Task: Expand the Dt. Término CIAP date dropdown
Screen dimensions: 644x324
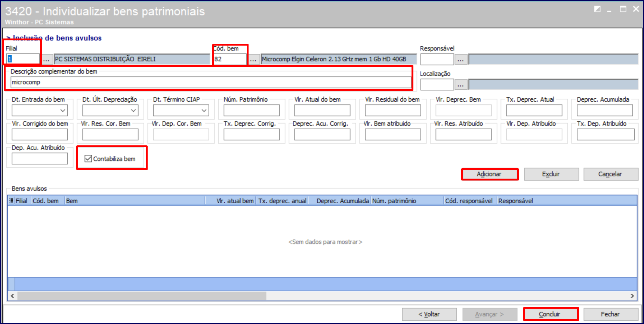Action: [204, 111]
